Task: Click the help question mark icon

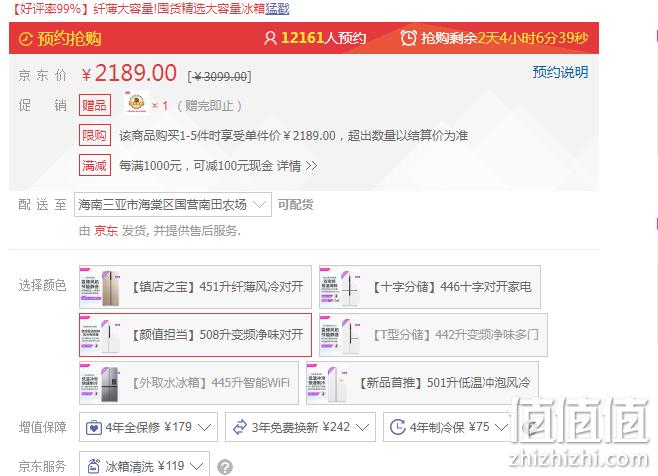Action: (x=225, y=467)
